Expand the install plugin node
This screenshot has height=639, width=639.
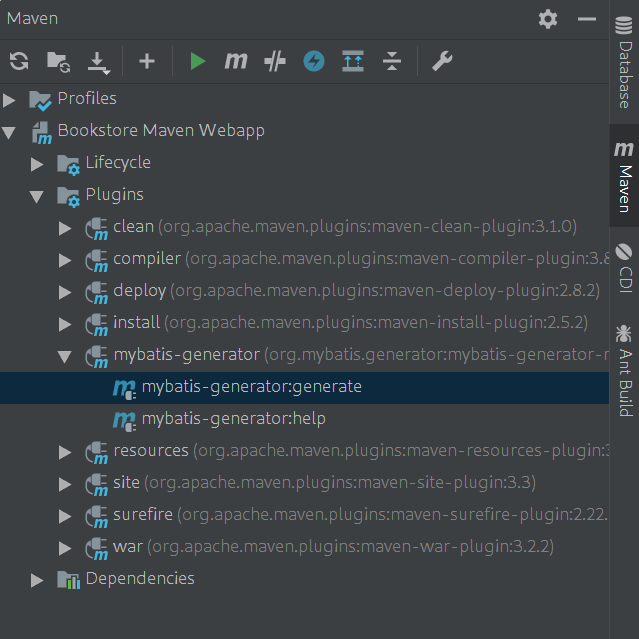(x=65, y=324)
